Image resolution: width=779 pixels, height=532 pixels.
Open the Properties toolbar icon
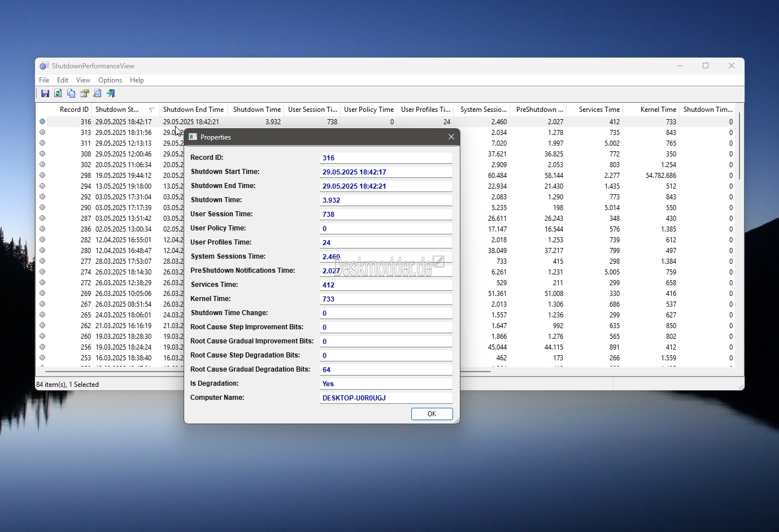coord(85,93)
